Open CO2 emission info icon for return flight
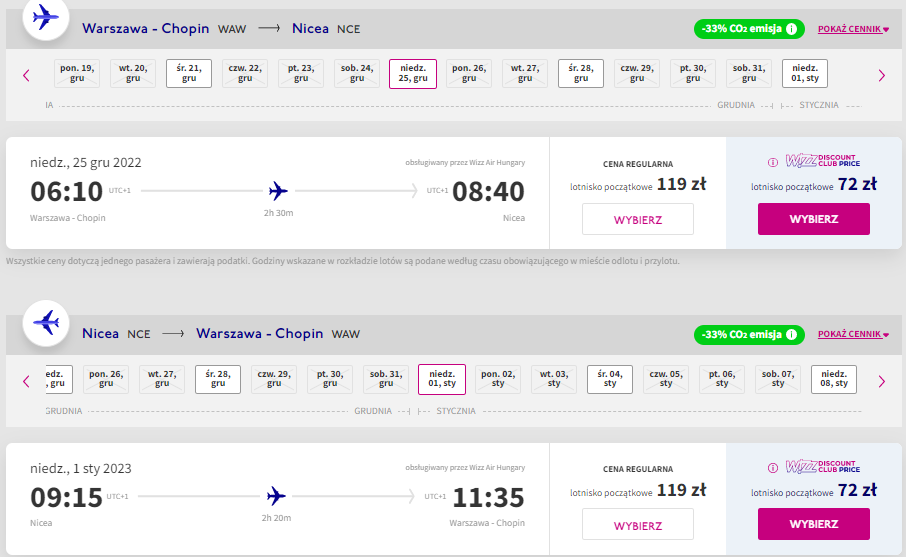This screenshot has height=557, width=906. click(792, 334)
